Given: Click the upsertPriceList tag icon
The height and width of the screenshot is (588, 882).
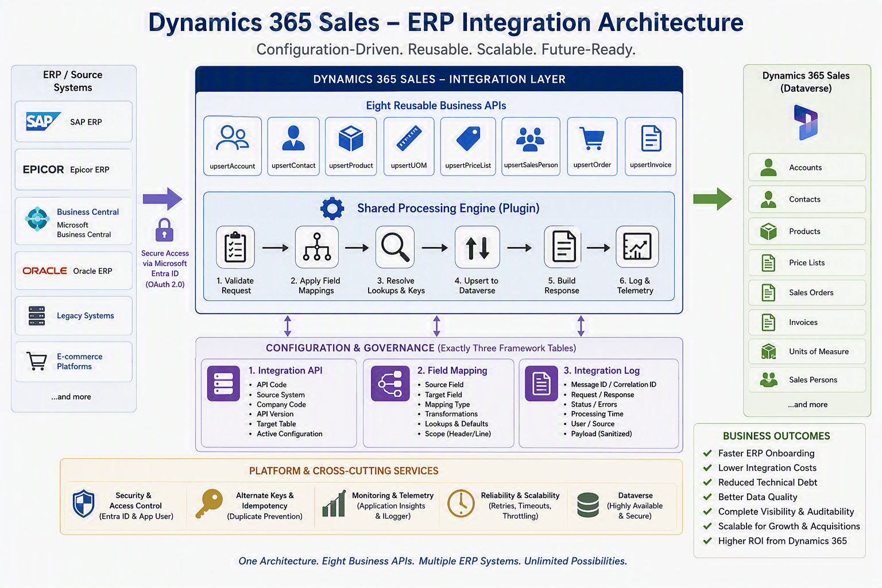Looking at the screenshot, I should click(468, 138).
